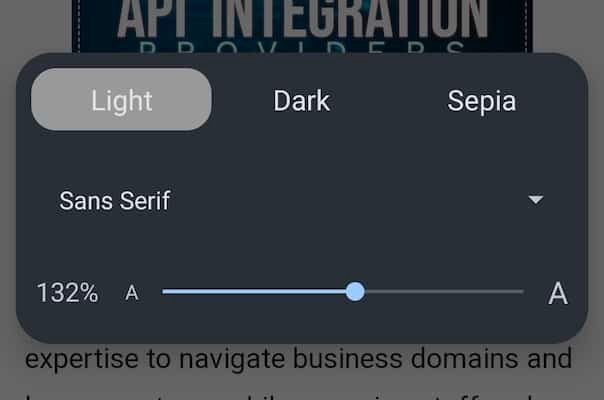604x400 pixels.
Task: Click the font size slider handle
Action: pos(355,292)
